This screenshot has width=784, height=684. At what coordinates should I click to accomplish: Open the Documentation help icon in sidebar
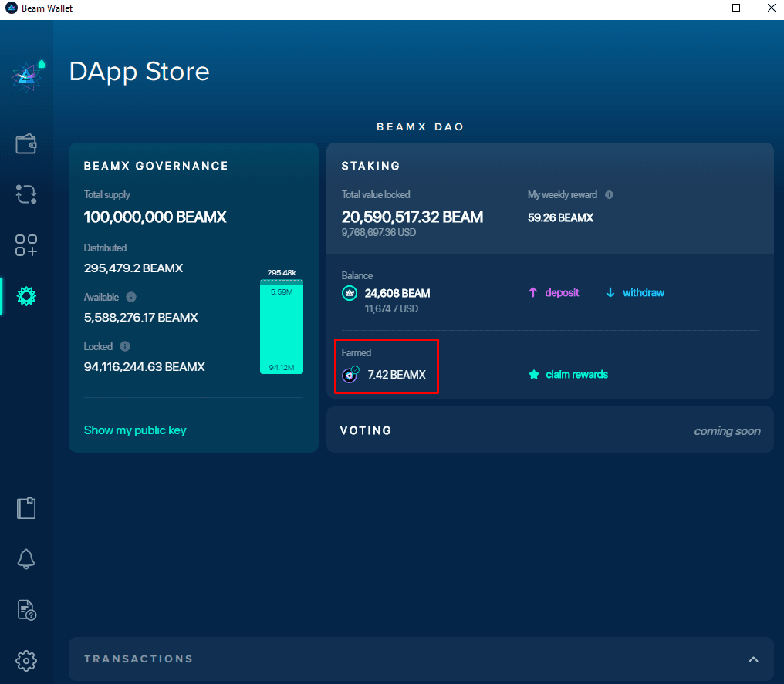pyautogui.click(x=26, y=610)
